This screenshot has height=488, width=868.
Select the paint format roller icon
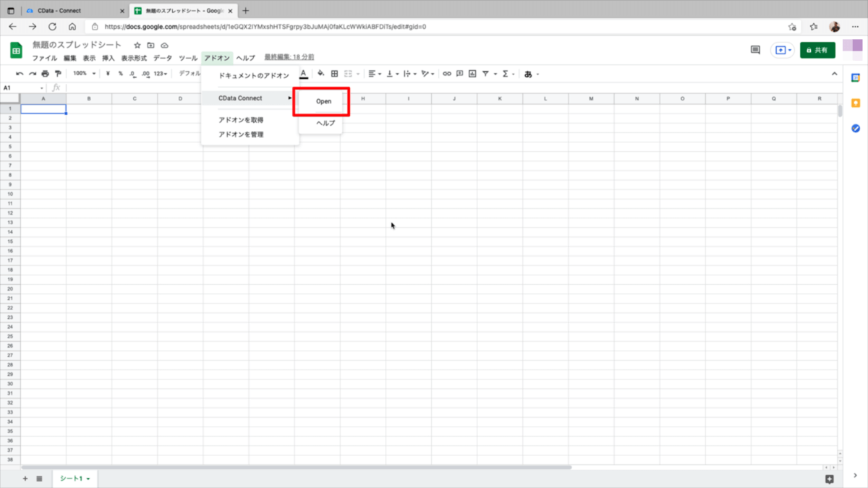click(x=58, y=74)
